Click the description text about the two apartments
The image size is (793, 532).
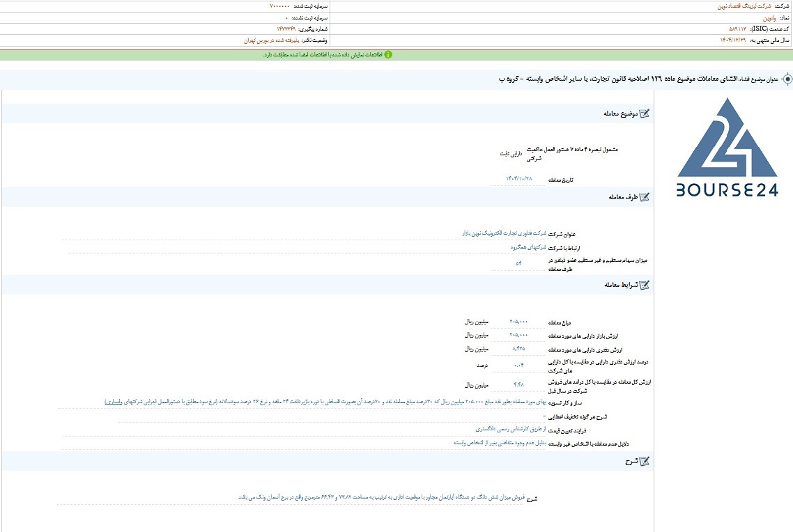381,497
